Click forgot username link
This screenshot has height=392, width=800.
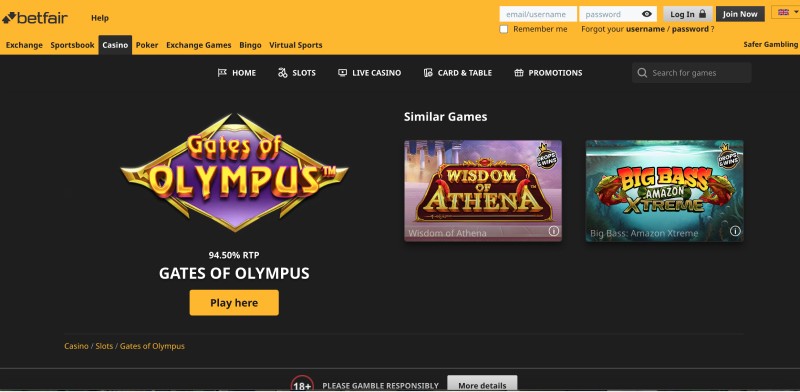pyautogui.click(x=645, y=29)
